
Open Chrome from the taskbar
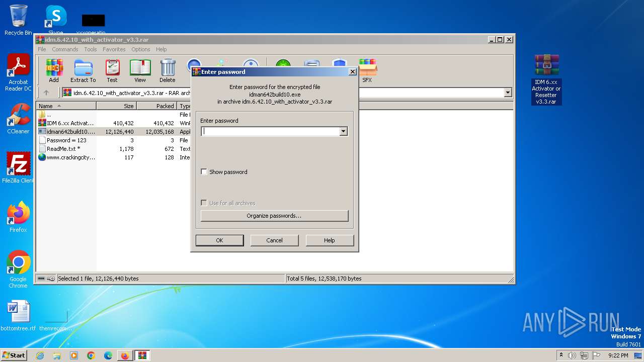click(91, 355)
